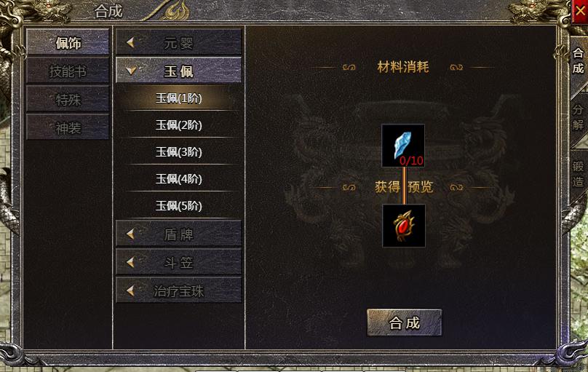Open the 特殊 category tab
This screenshot has width=588, height=372.
tap(68, 100)
